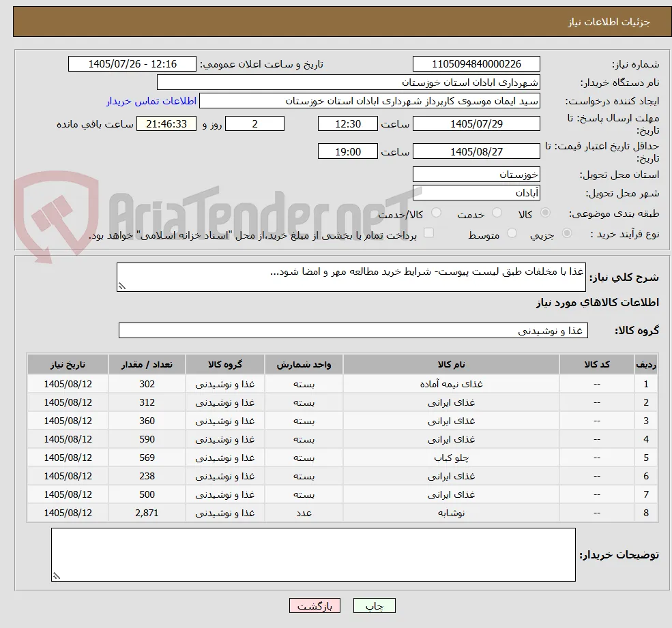Click the page title جزئیات اطلاعات نیاز
Viewport: 672px width, 628px height.
609,22
